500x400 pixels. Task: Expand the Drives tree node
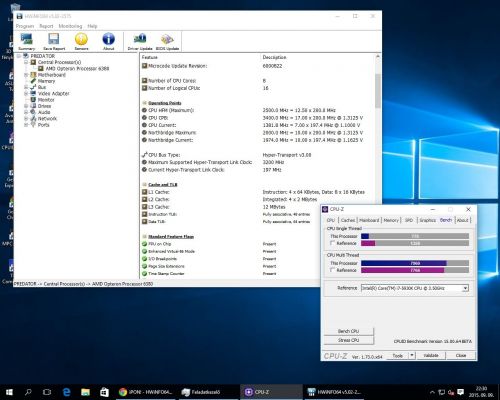pyautogui.click(x=26, y=106)
